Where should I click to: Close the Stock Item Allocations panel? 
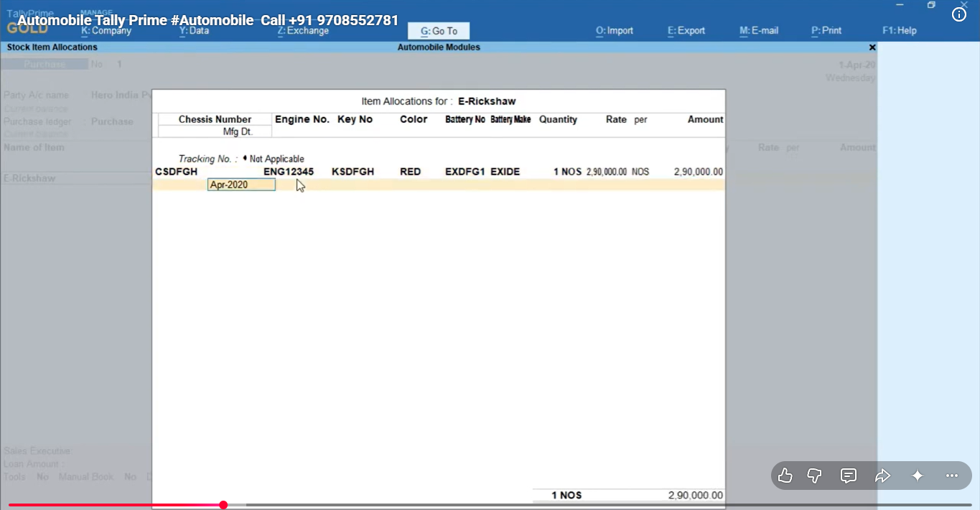[x=872, y=47]
